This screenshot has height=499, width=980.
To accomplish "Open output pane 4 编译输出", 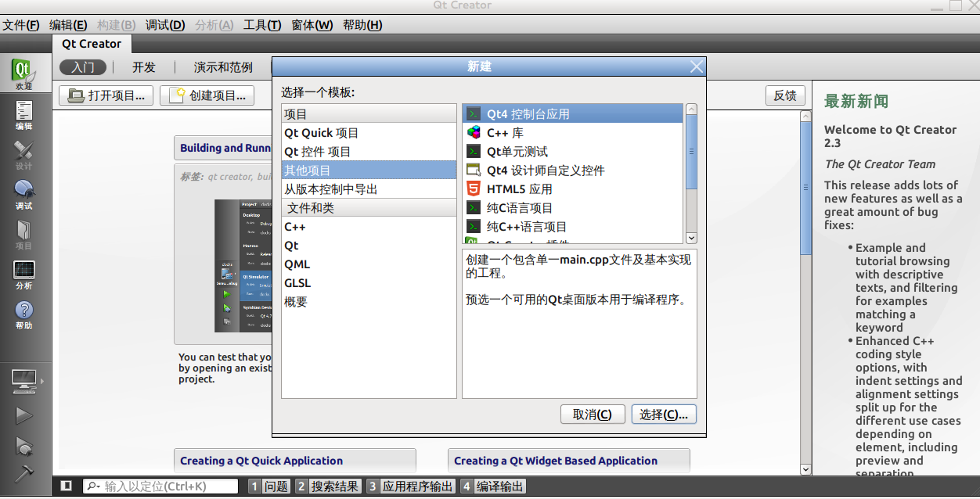I will click(x=492, y=486).
